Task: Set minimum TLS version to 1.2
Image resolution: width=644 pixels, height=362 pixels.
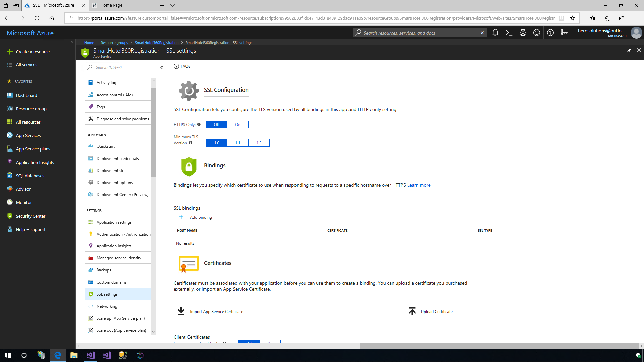Action: (259, 143)
